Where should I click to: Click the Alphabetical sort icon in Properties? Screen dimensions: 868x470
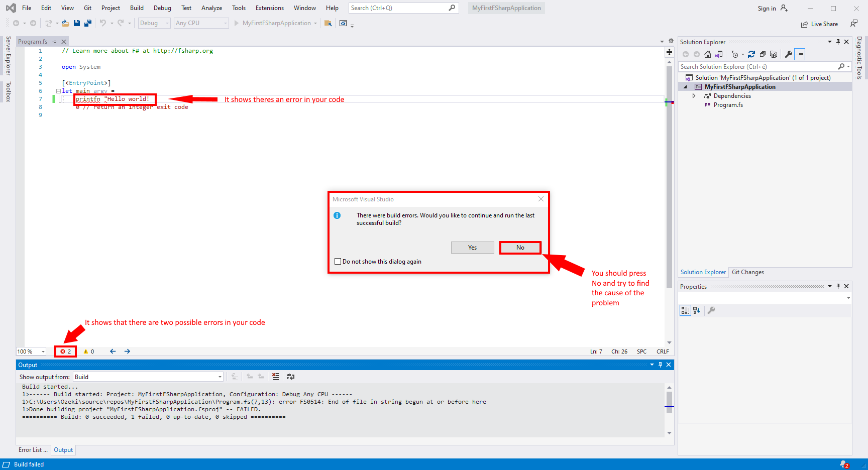(697, 310)
